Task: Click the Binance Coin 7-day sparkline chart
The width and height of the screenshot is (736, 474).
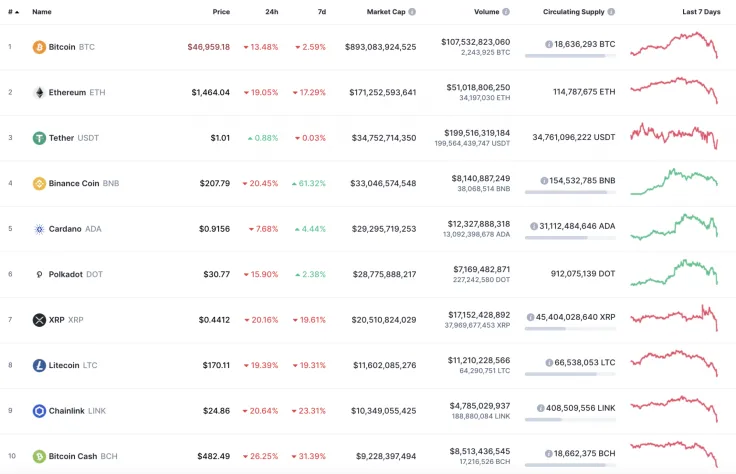Action: (674, 182)
